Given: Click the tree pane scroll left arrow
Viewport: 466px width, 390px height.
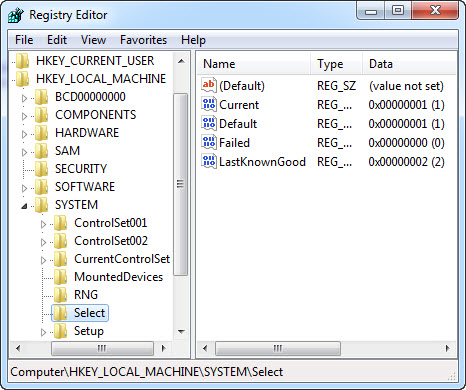Looking at the screenshot, I should pyautogui.click(x=18, y=348).
